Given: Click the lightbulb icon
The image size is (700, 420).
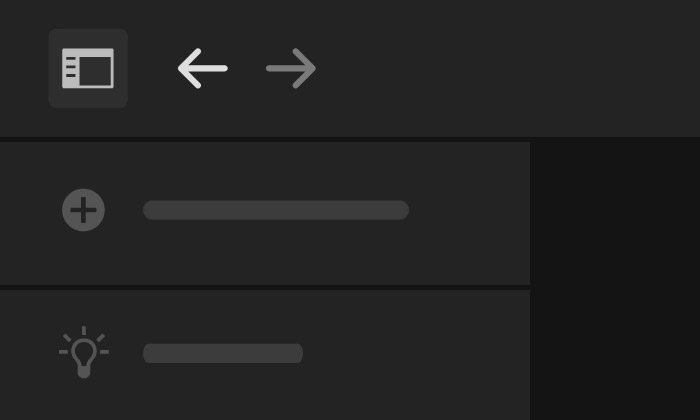Looking at the screenshot, I should tap(84, 352).
